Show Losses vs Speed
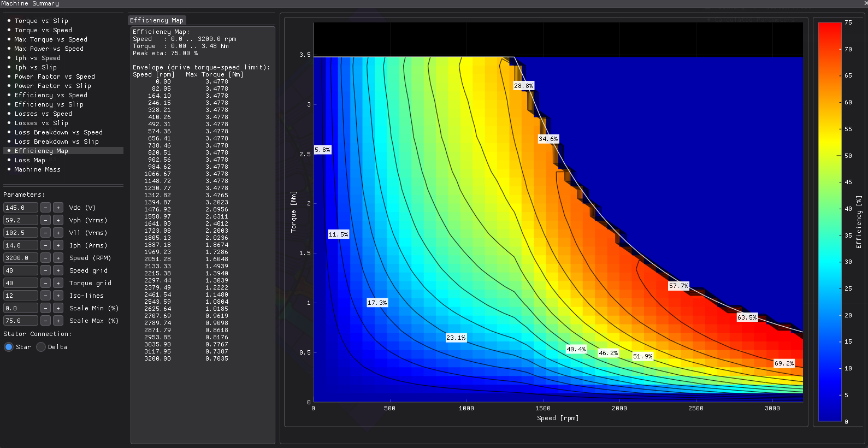The width and height of the screenshot is (868, 448). [x=63, y=114]
